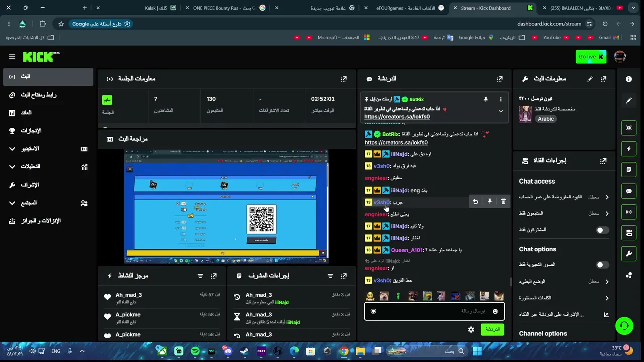Switch to the eFOURgames browser tab
The image size is (644, 362).
405,8
